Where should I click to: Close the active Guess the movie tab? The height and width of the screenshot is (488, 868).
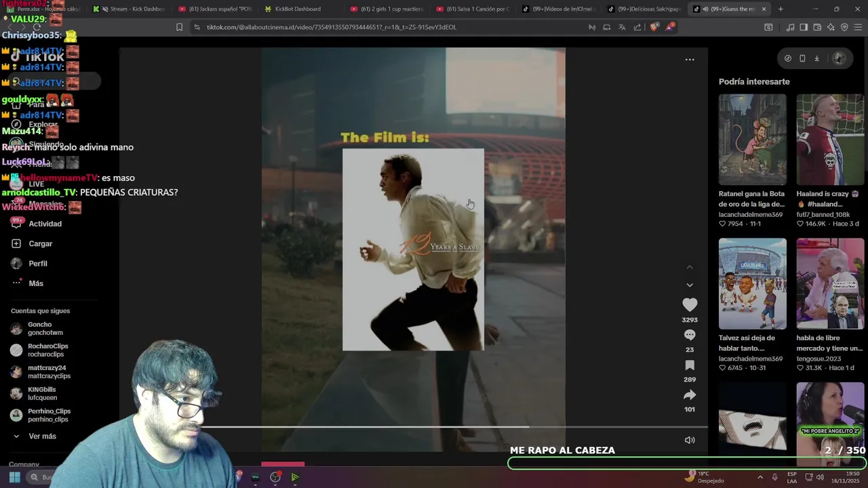tap(764, 9)
